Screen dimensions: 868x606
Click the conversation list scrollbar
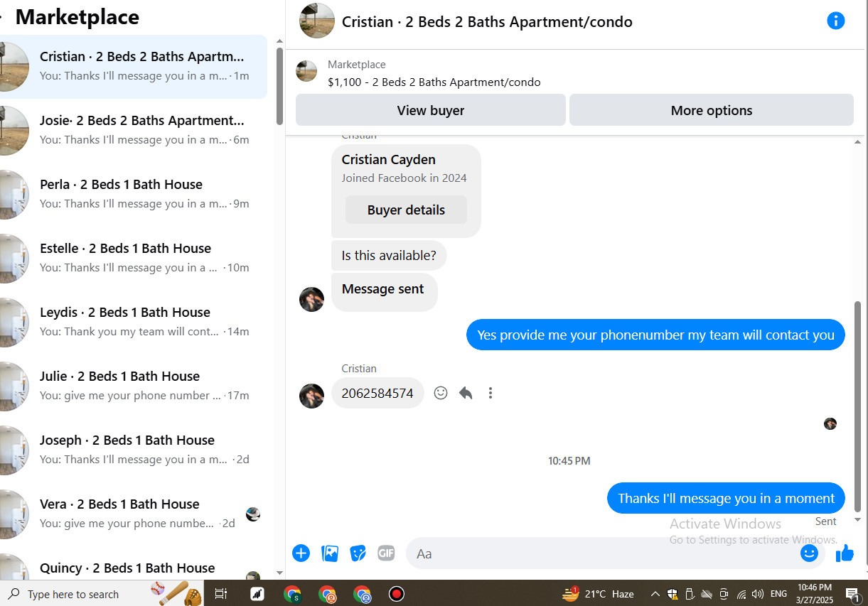279,85
